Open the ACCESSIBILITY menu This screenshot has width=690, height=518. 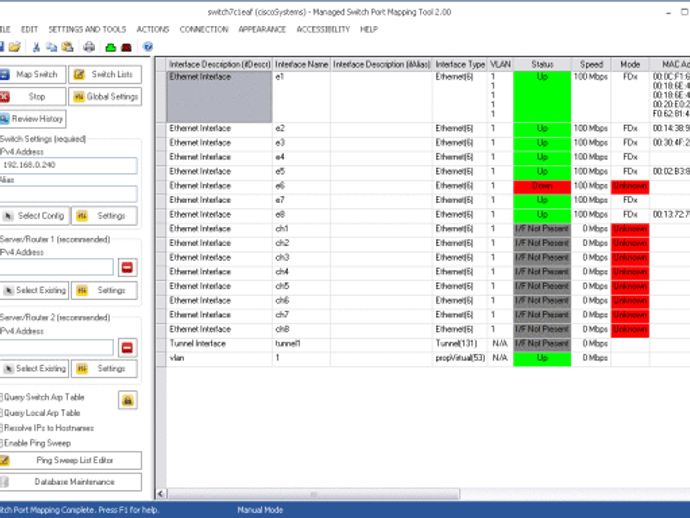323,29
